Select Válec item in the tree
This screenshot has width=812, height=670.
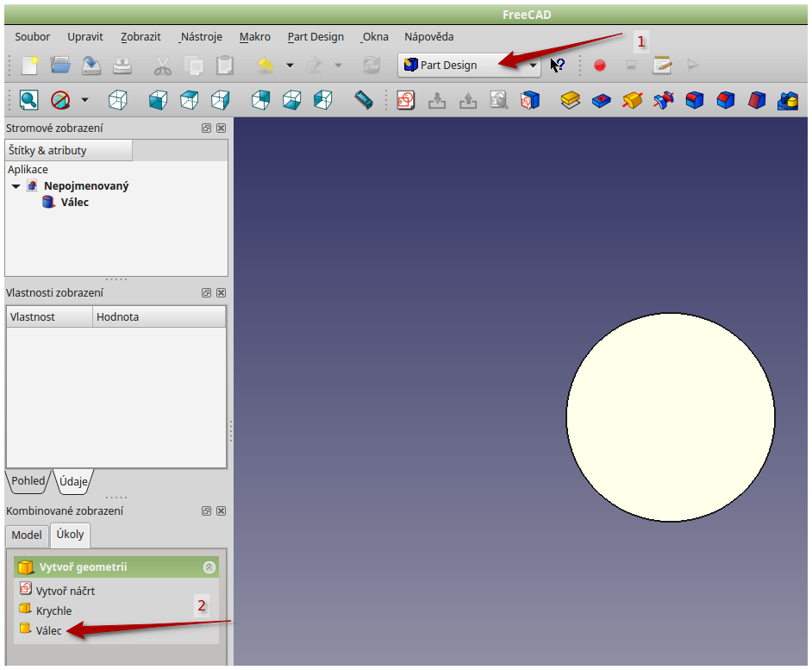[74, 203]
